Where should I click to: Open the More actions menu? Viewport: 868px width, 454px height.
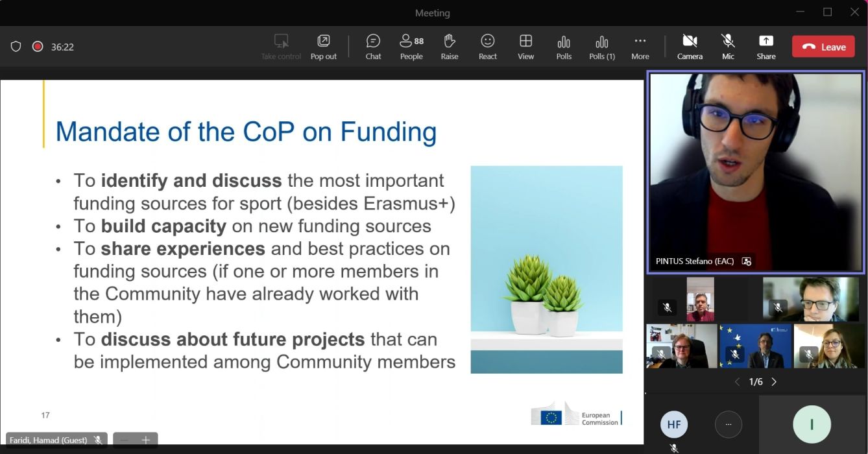click(x=640, y=47)
